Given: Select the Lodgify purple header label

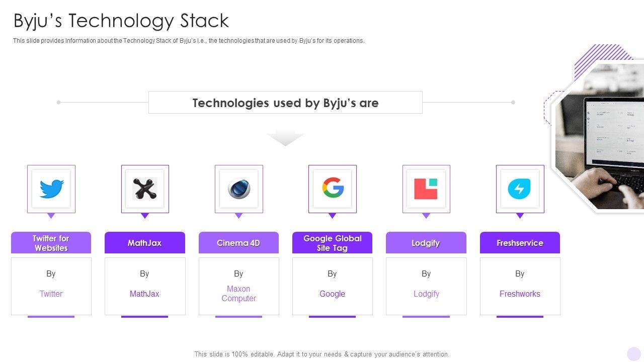Looking at the screenshot, I should (426, 243).
